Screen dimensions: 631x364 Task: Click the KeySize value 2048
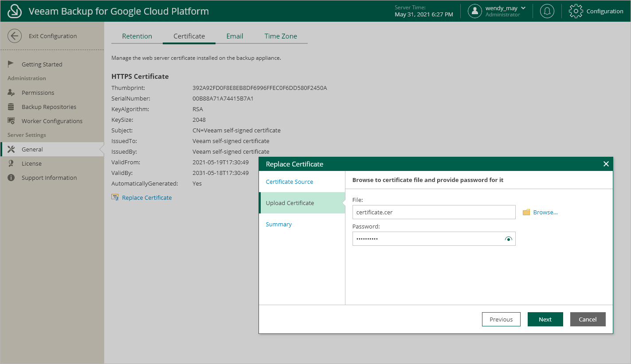(199, 120)
